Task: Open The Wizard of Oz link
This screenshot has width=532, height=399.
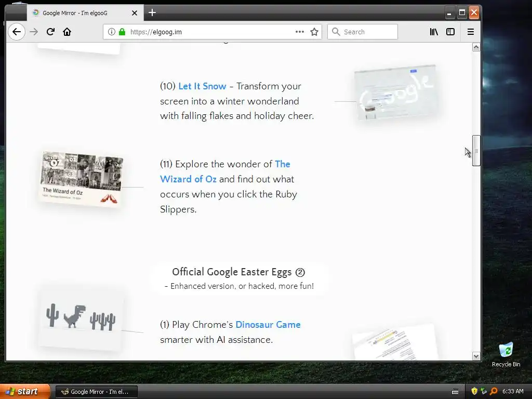Action: coord(225,171)
